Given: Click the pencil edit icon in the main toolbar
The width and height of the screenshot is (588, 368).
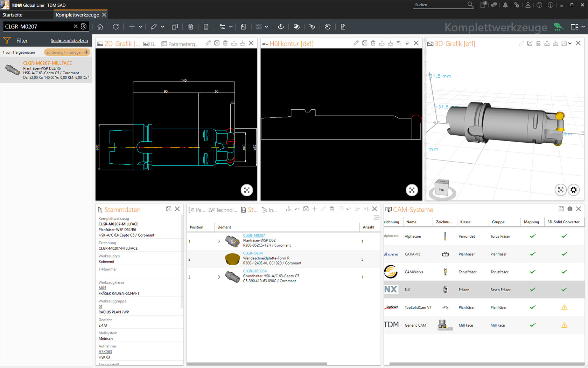Looking at the screenshot, I should tap(154, 27).
